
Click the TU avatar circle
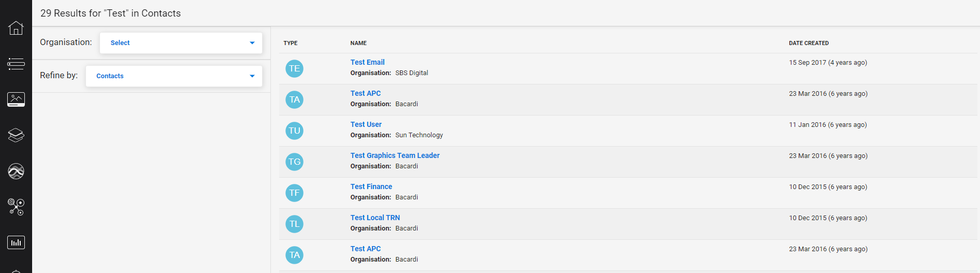(294, 131)
